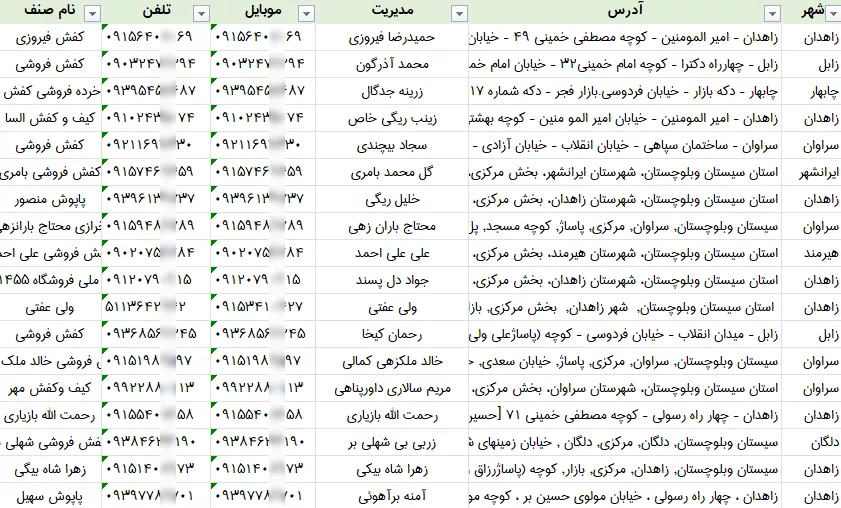Select the address cell in حمیدرضا فیروزی row
The height and width of the screenshot is (508, 841).
click(x=625, y=38)
